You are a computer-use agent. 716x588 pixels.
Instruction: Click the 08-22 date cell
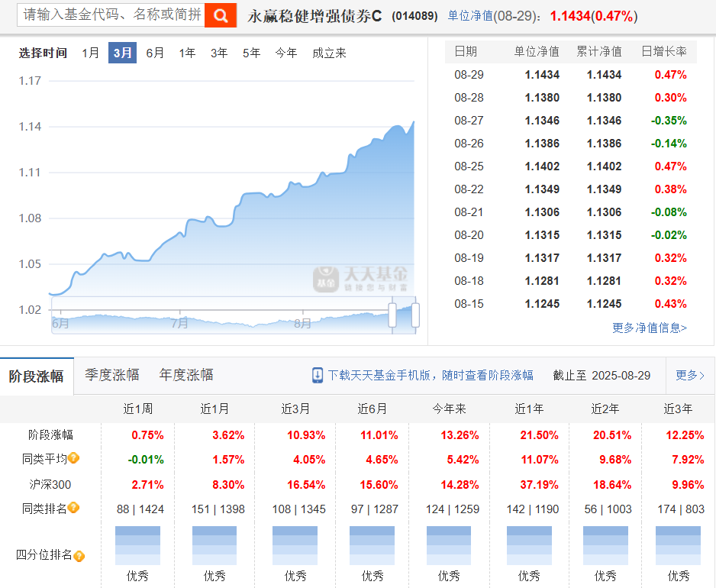pos(469,189)
